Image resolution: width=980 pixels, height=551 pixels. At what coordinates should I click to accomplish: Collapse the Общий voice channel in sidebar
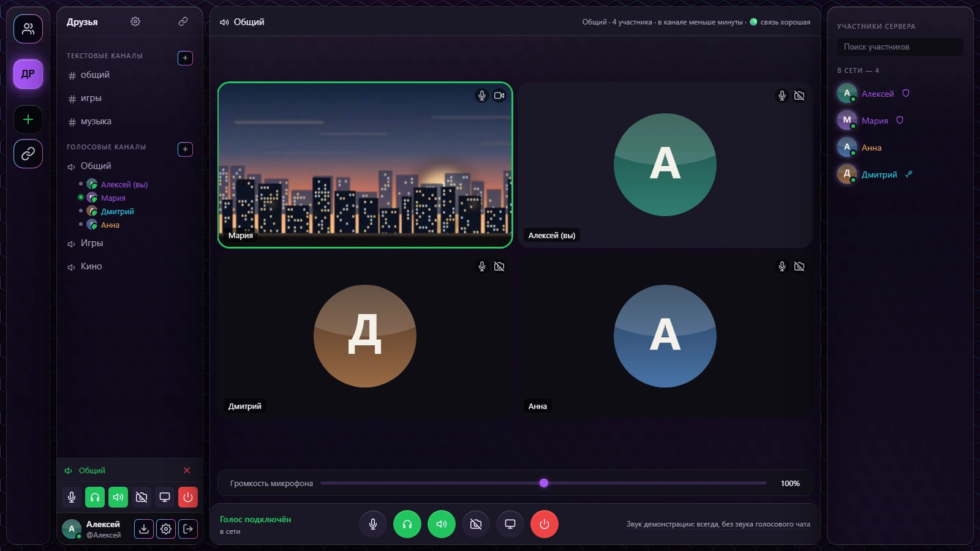[x=130, y=166]
